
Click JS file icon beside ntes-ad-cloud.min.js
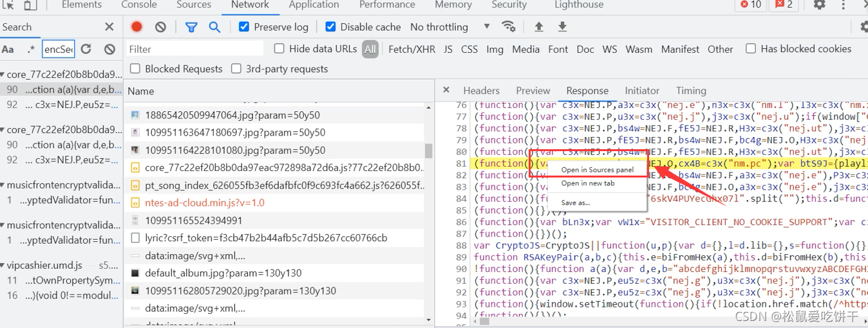[x=135, y=203]
